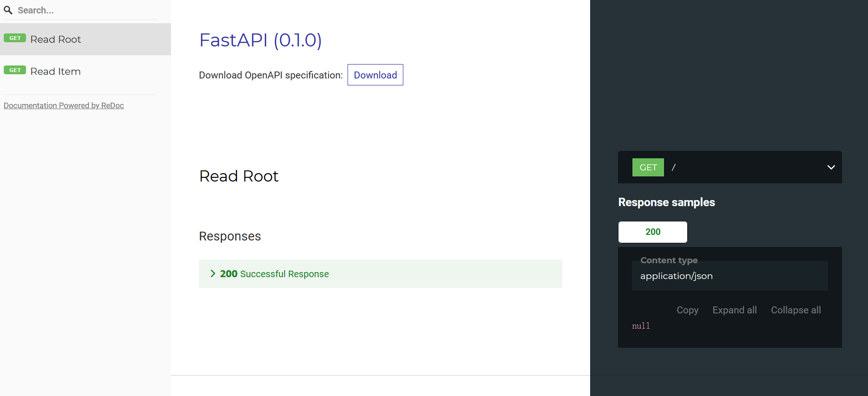868x396 pixels.
Task: Click the GET badge beside Read Item
Action: [x=15, y=70]
